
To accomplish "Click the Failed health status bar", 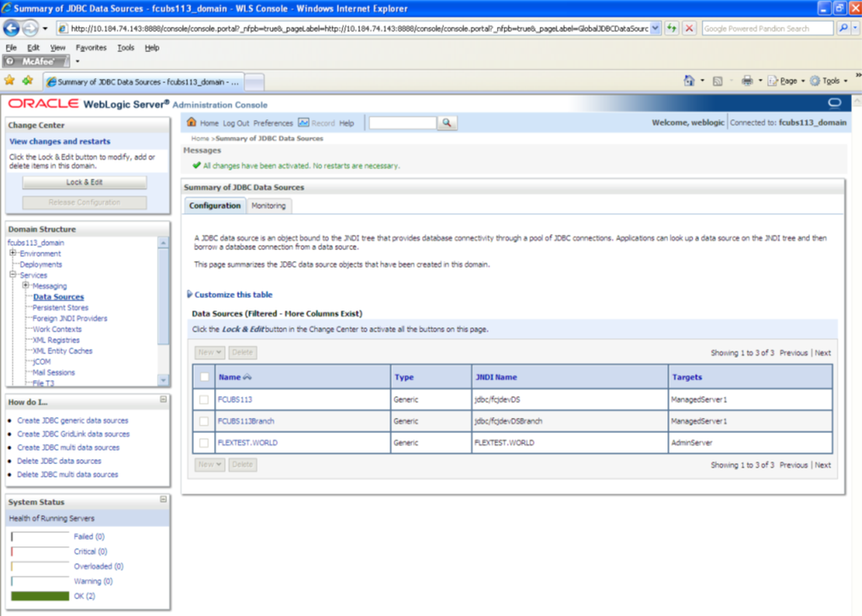I will [x=40, y=536].
